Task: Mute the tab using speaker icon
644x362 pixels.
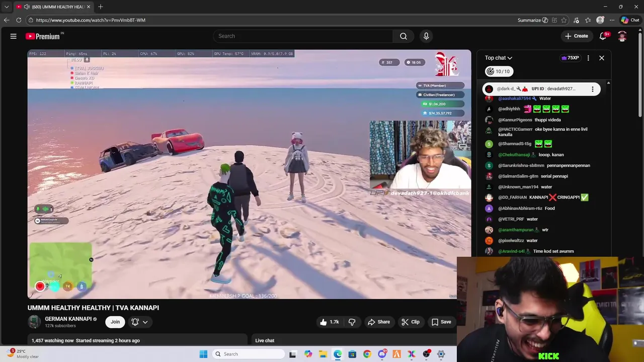Action: 27,7
